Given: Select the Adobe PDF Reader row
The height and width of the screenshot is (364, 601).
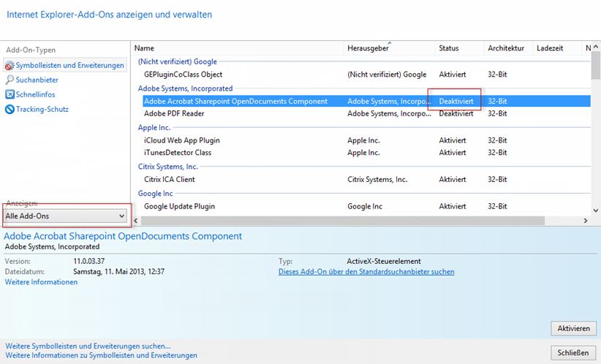Looking at the screenshot, I should point(366,113).
